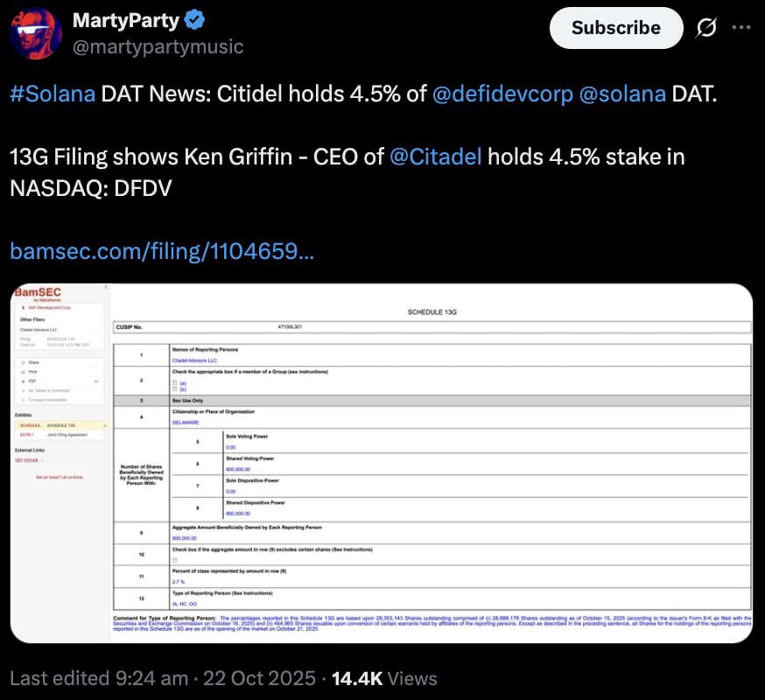Open the SEC EDGAR external link

(x=26, y=459)
